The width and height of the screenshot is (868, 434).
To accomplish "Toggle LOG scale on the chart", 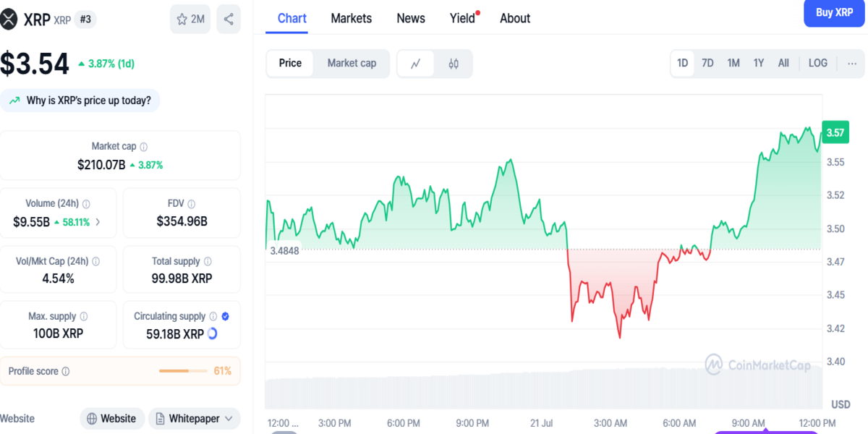I will [x=818, y=64].
